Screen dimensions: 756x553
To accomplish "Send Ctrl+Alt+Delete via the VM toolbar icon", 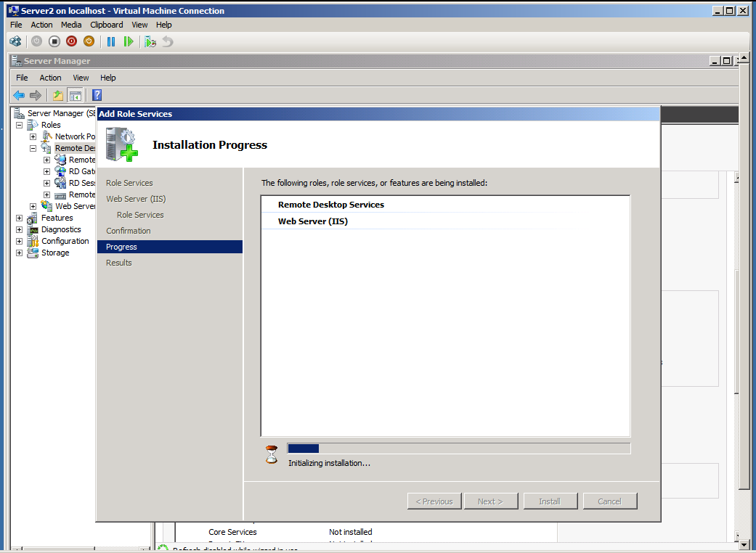I will coord(15,42).
